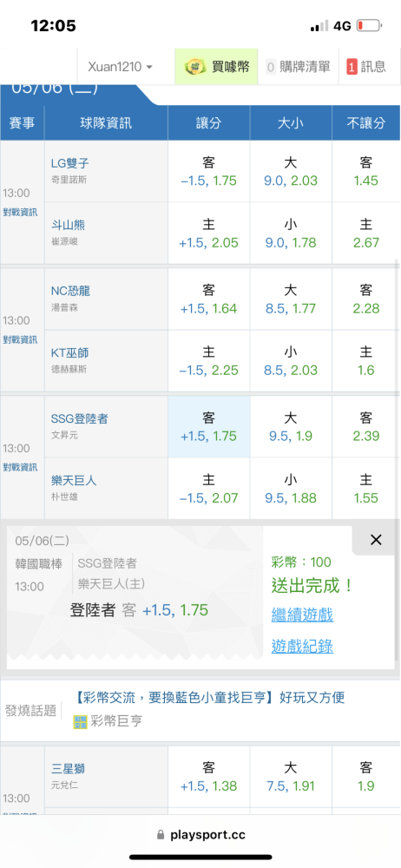This screenshot has height=868, width=401.
Task: Open 對戰資訊 for SSG登陸者 match
Action: point(21,467)
